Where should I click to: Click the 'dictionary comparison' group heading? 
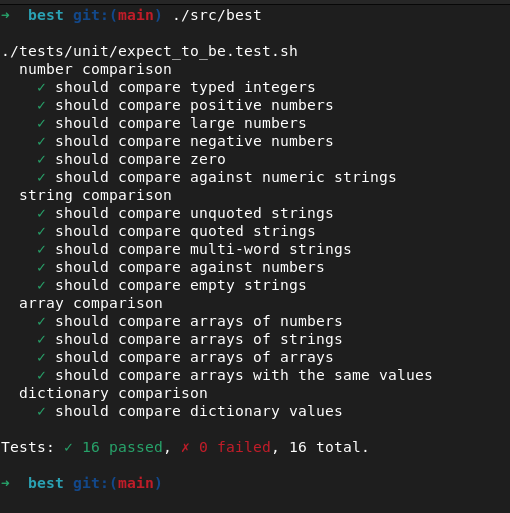tap(113, 393)
